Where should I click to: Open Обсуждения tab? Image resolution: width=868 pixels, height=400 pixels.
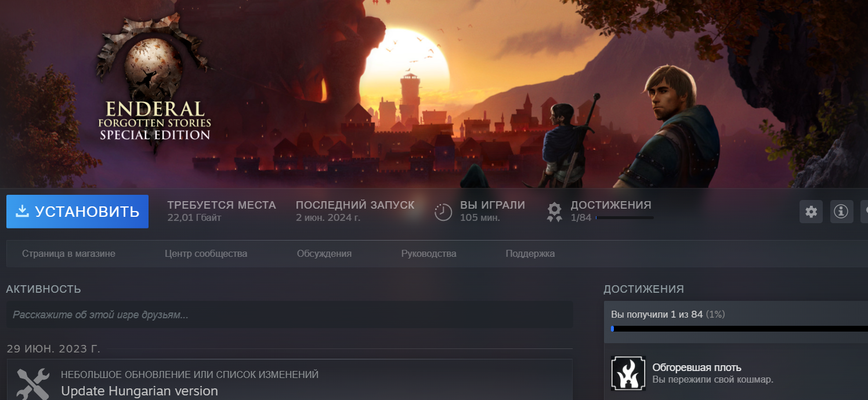(324, 254)
